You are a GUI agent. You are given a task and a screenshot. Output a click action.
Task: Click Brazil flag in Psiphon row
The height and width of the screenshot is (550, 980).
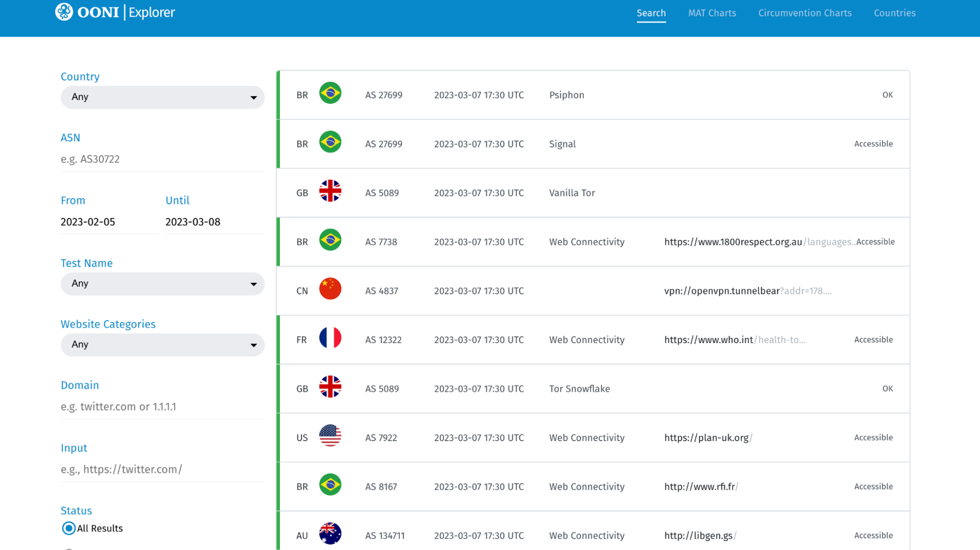tap(330, 93)
